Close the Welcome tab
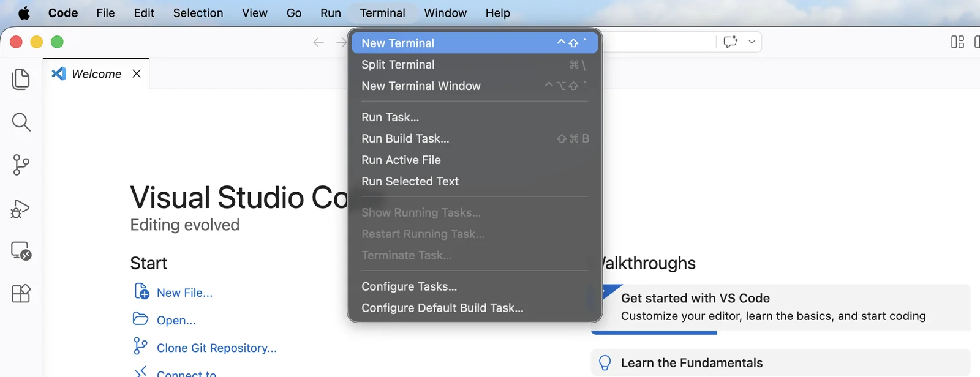This screenshot has height=377, width=980. coord(137,73)
